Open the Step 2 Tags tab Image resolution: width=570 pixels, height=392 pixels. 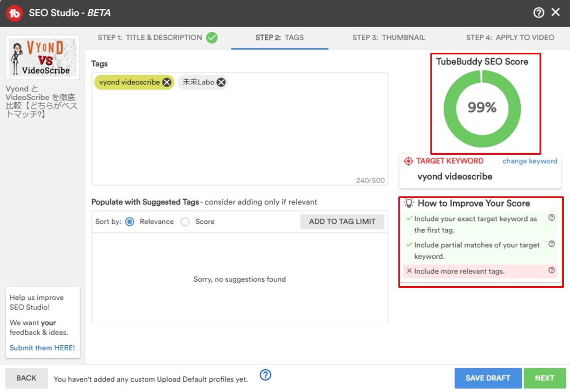pos(280,37)
